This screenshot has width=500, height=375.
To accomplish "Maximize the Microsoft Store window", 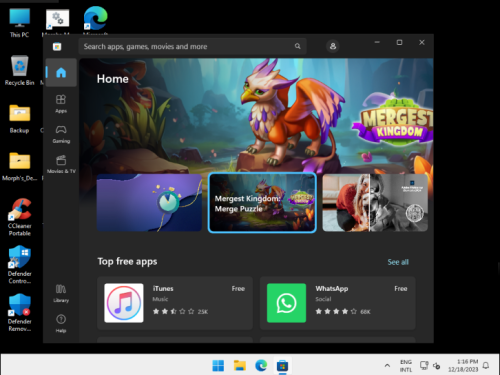I will tap(399, 42).
